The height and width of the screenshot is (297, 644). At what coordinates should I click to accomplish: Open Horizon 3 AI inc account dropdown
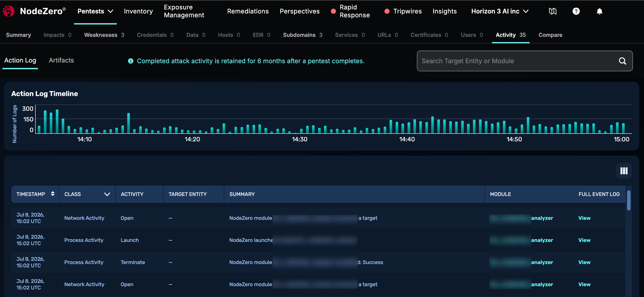[499, 11]
